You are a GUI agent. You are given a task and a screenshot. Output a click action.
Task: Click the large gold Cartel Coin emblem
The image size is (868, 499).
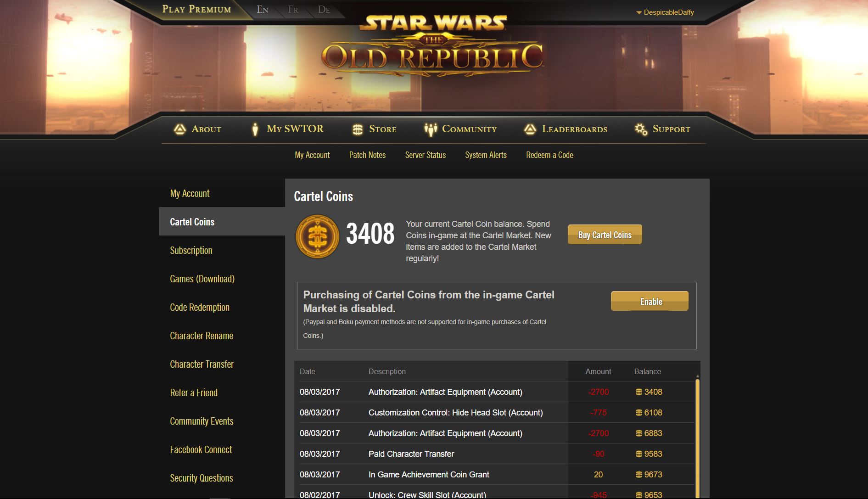pos(317,236)
